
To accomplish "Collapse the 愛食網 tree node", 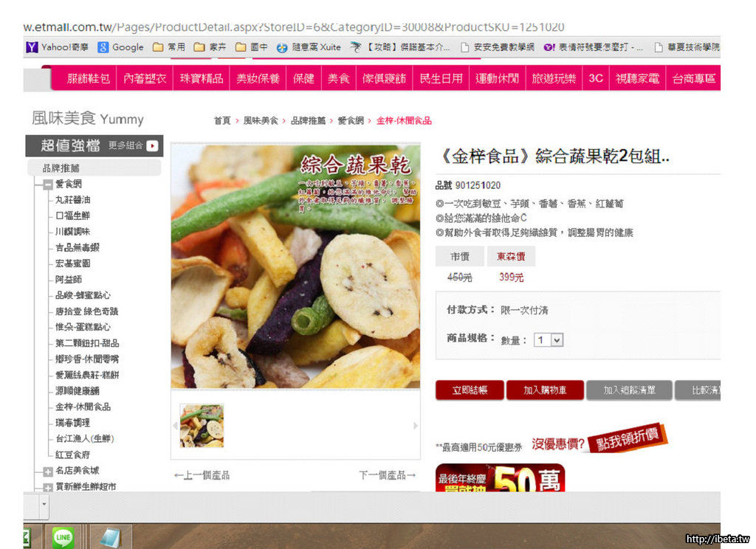I will (x=48, y=184).
